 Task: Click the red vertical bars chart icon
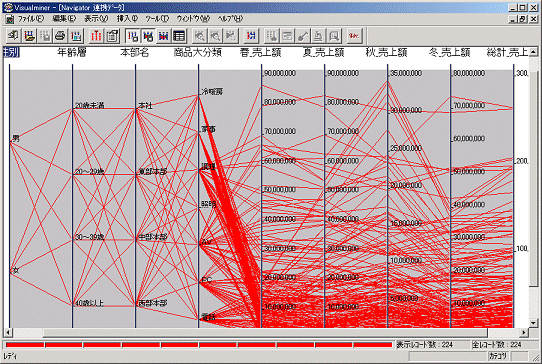click(x=96, y=36)
